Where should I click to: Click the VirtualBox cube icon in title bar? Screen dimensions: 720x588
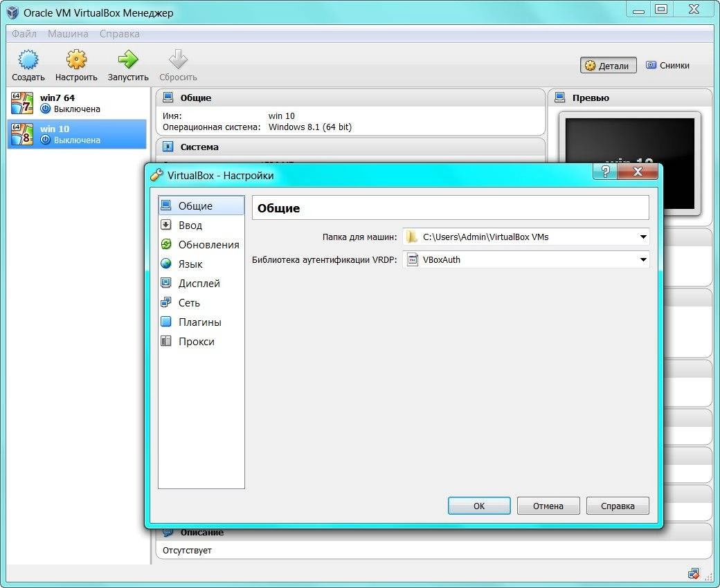click(13, 12)
